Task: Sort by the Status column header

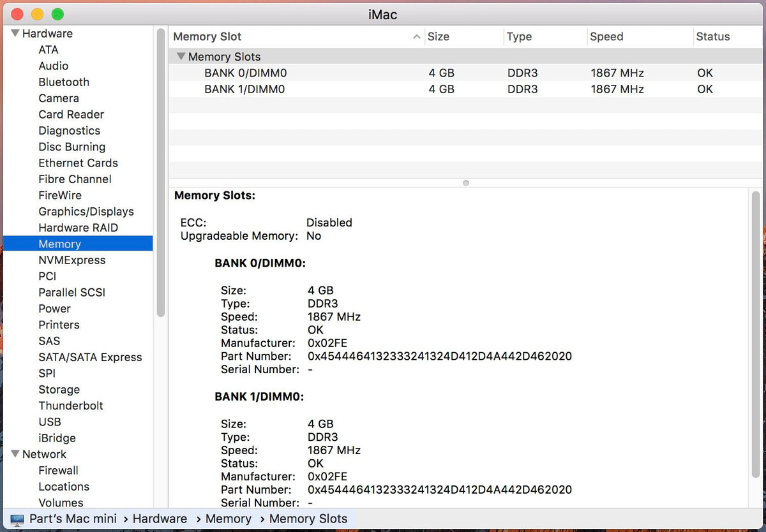Action: pos(727,37)
